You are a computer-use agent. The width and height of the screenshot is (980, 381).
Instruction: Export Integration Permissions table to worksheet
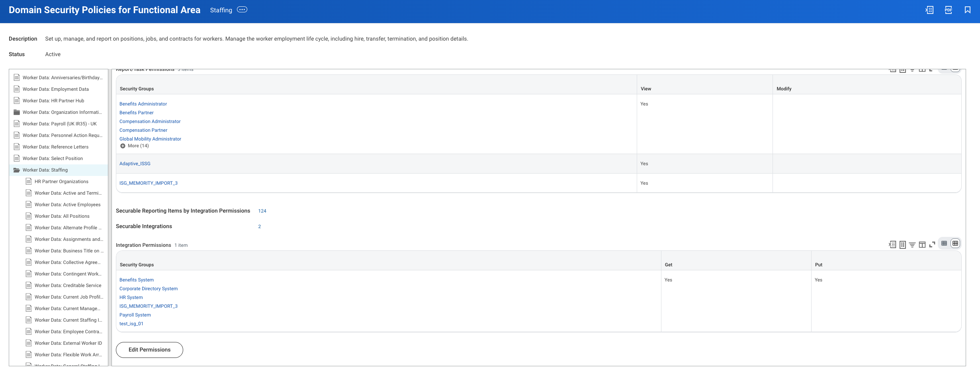coord(903,244)
